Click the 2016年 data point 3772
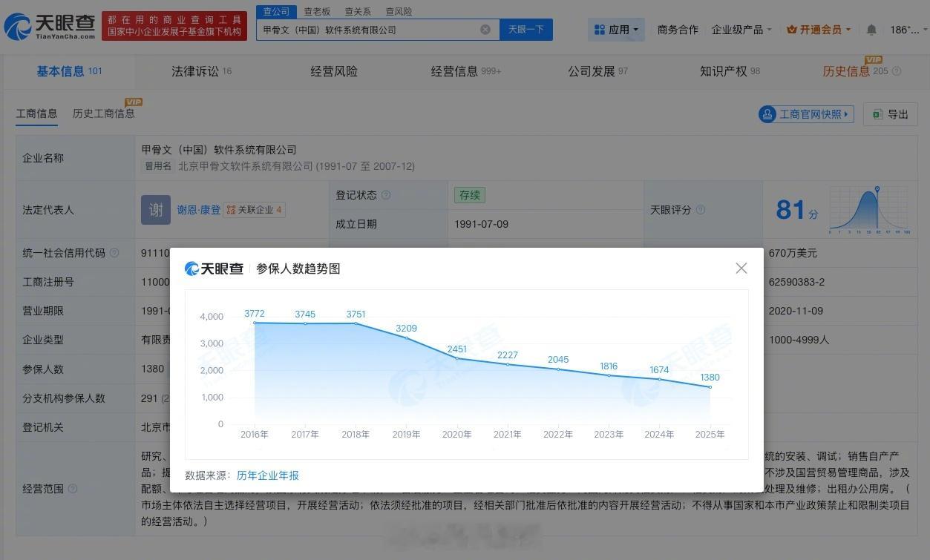This screenshot has height=560, width=930. (255, 323)
